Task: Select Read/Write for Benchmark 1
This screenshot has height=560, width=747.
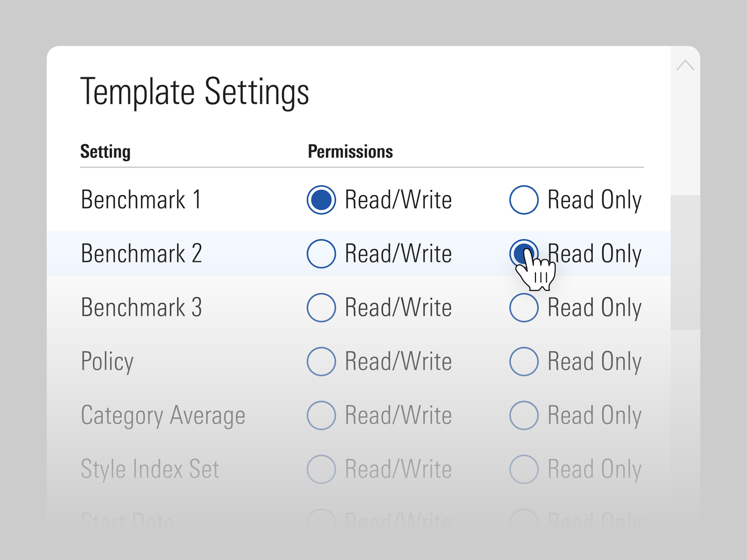Action: [x=322, y=200]
